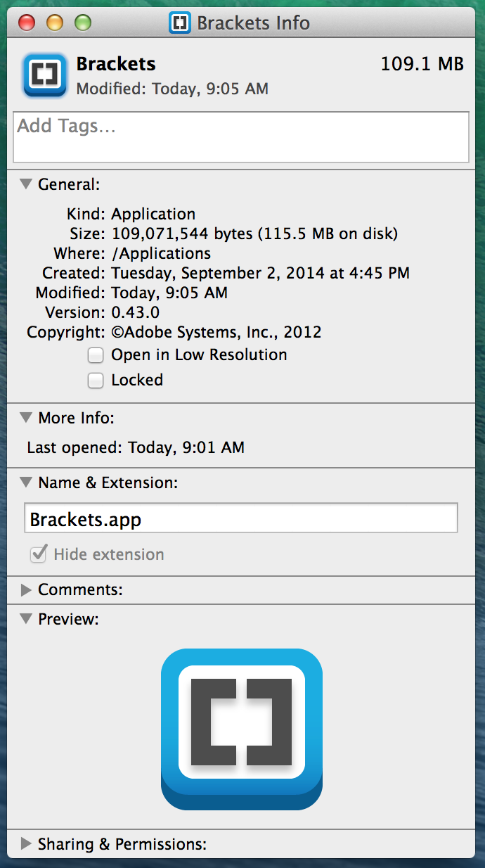Collapse the More Info section
485x868 pixels.
pyautogui.click(x=26, y=417)
